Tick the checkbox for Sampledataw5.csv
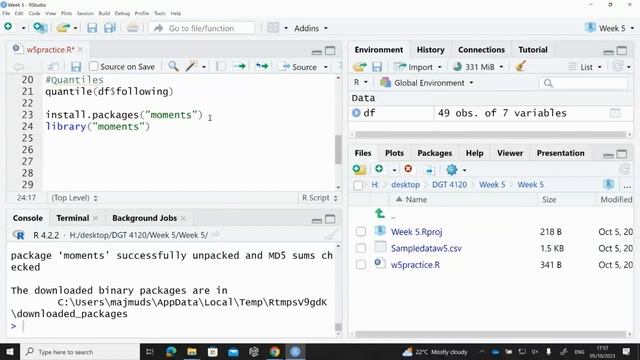Viewport: 640px width, 360px height. (361, 248)
